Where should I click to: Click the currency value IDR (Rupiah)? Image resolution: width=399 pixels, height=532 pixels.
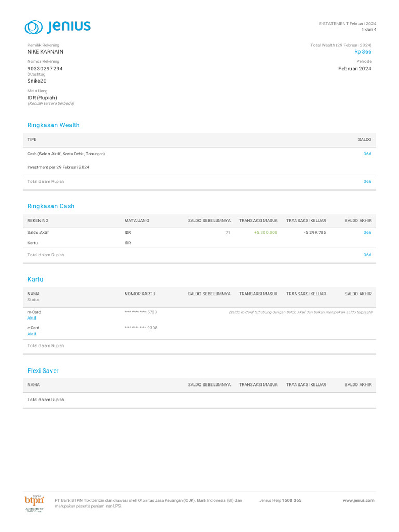click(x=42, y=98)
